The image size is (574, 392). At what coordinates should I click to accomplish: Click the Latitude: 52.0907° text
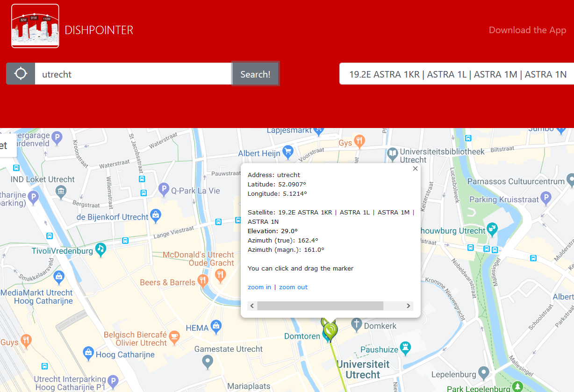[277, 184]
